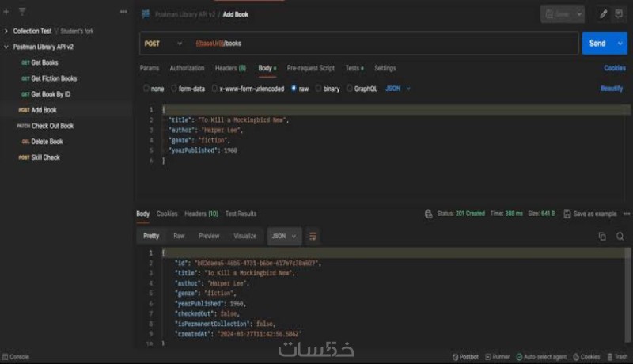The width and height of the screenshot is (633, 364).
Task: Open the Runner in the status bar
Action: (x=498, y=357)
